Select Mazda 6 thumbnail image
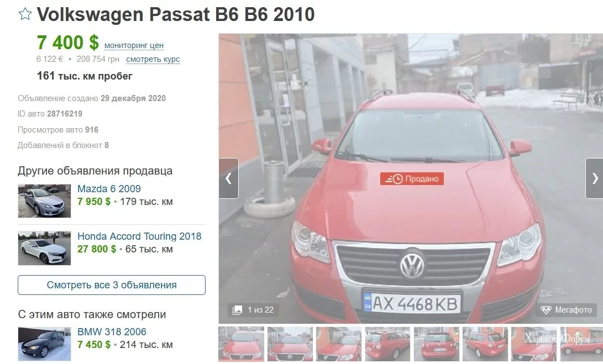 (44, 201)
